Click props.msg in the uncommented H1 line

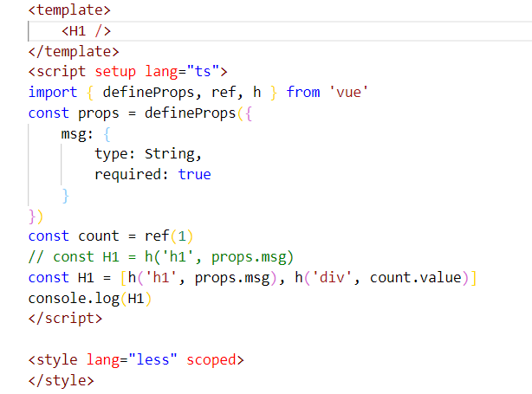pos(232,279)
